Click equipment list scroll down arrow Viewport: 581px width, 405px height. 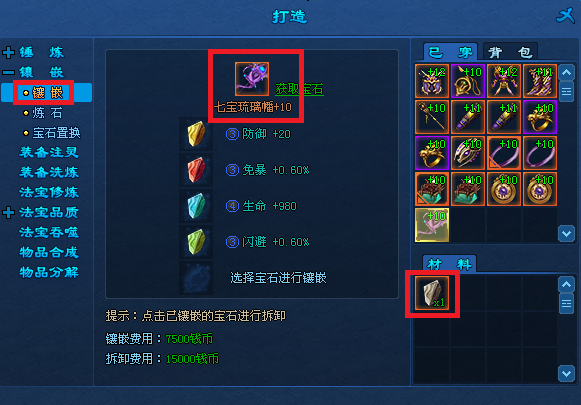[566, 233]
